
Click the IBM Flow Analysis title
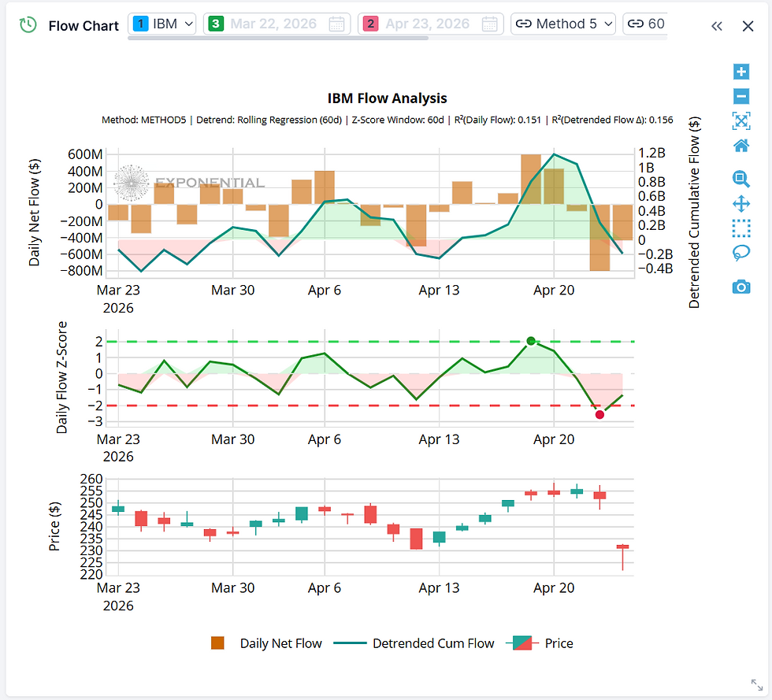tap(387, 98)
